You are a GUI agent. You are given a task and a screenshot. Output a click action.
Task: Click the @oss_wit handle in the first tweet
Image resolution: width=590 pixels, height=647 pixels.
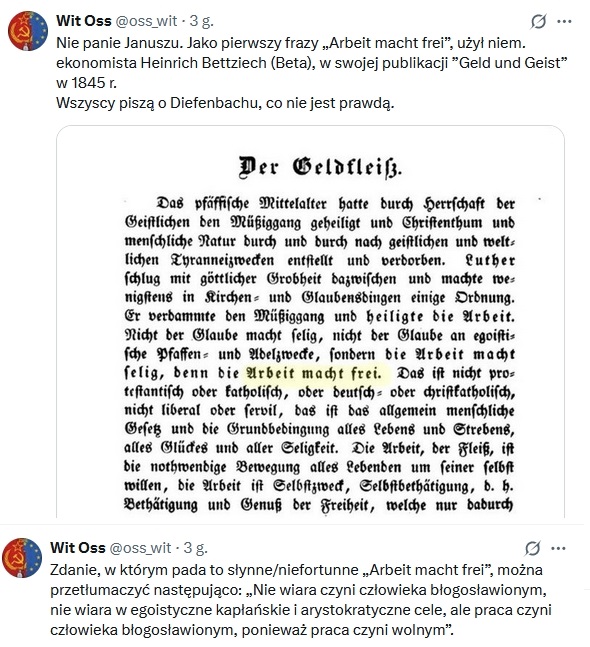[x=146, y=21]
